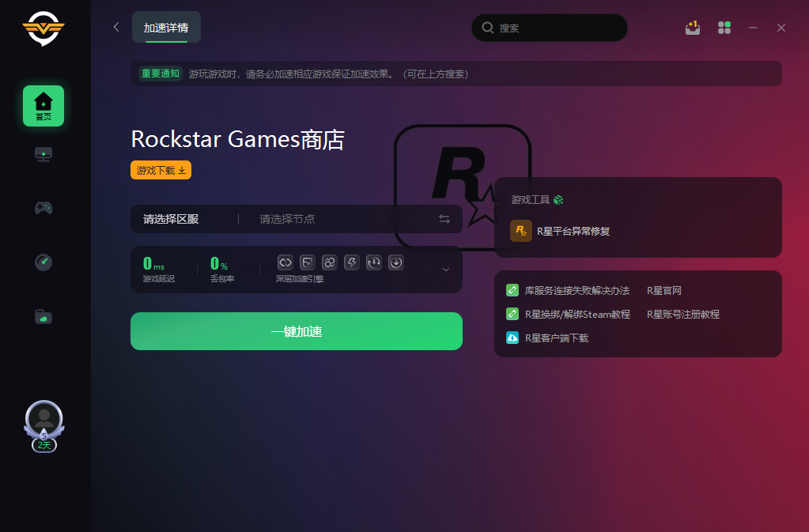Open the R星官网 link
This screenshot has height=532, width=809.
(x=664, y=291)
